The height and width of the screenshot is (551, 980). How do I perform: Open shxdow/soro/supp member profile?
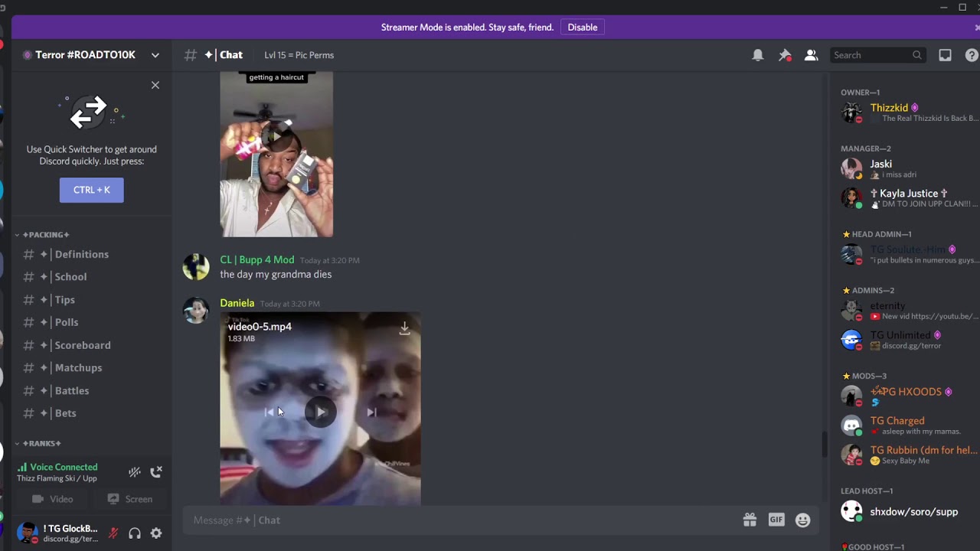(908, 511)
